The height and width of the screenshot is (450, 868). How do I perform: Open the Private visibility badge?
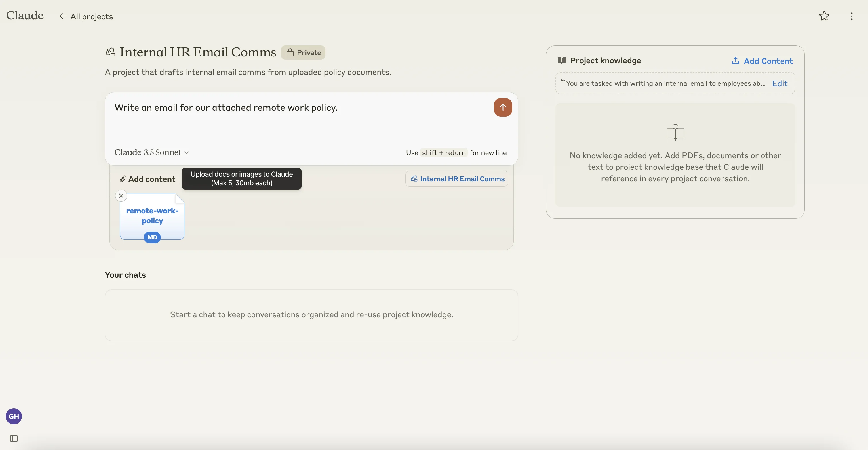(303, 53)
